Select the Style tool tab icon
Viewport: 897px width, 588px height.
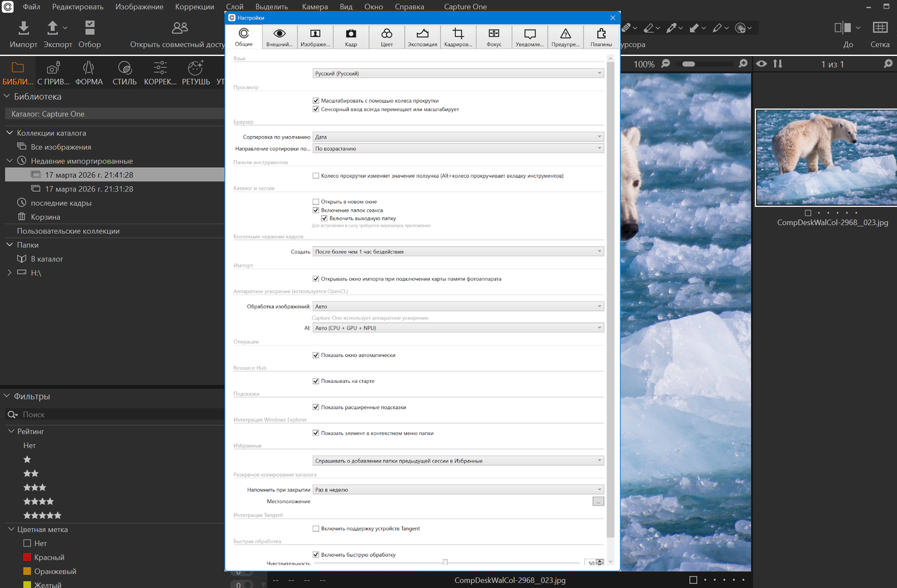pyautogui.click(x=124, y=68)
